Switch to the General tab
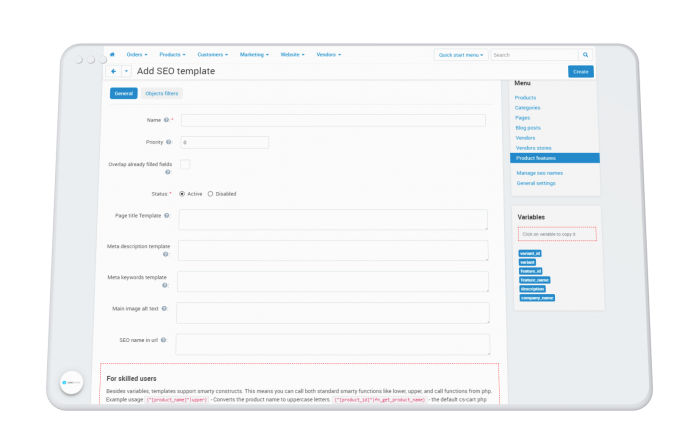The width and height of the screenshot is (700, 445). [124, 93]
